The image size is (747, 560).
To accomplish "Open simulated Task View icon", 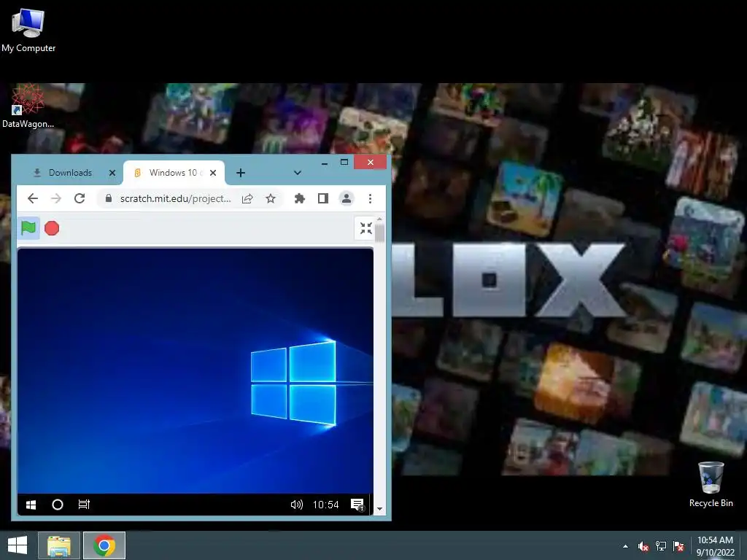I will coord(85,505).
